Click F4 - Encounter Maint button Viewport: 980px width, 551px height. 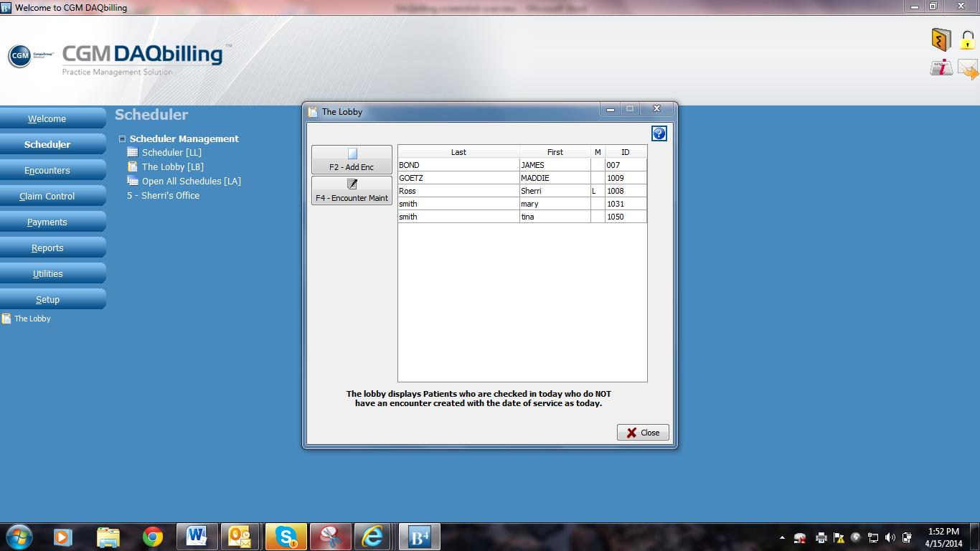point(351,189)
